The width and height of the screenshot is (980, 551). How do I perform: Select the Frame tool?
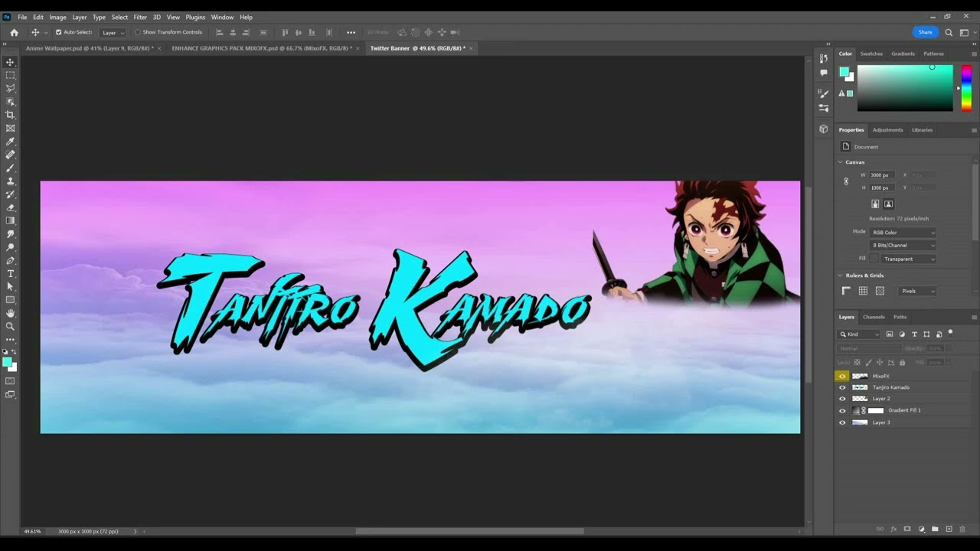[x=10, y=128]
